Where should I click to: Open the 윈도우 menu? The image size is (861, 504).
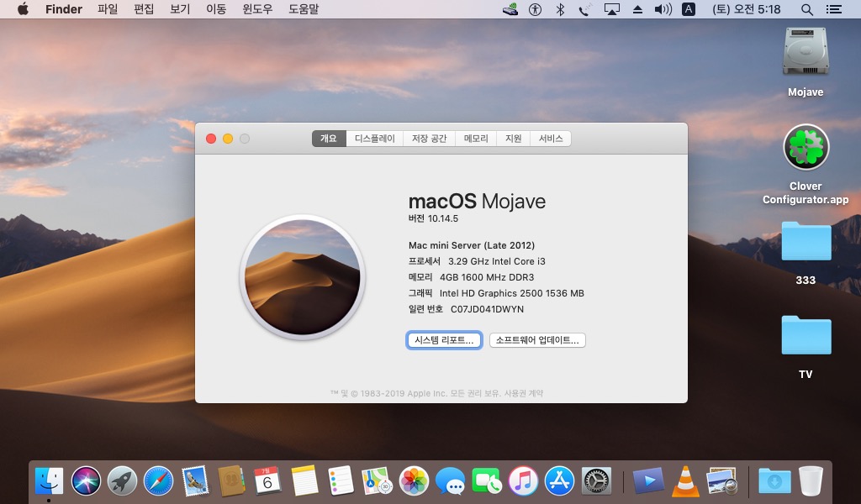257,9
